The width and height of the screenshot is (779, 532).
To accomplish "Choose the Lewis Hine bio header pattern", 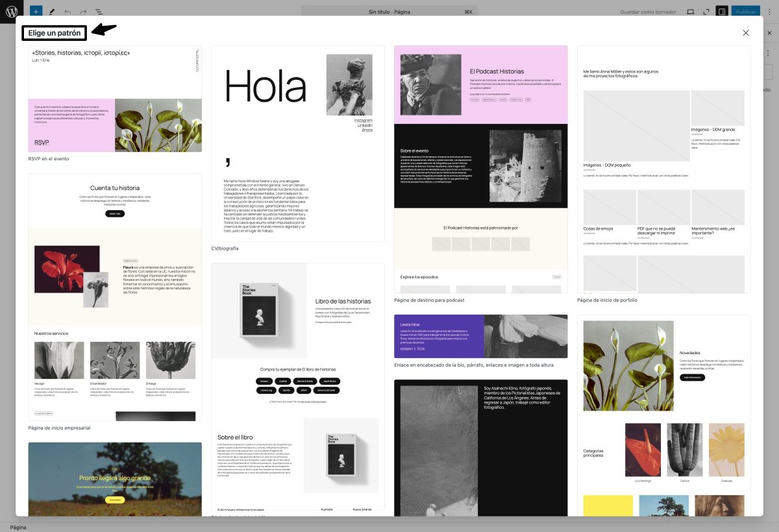I will click(481, 336).
